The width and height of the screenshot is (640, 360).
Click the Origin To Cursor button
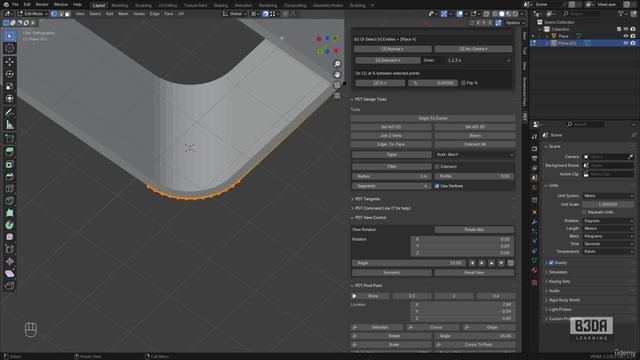(433, 118)
